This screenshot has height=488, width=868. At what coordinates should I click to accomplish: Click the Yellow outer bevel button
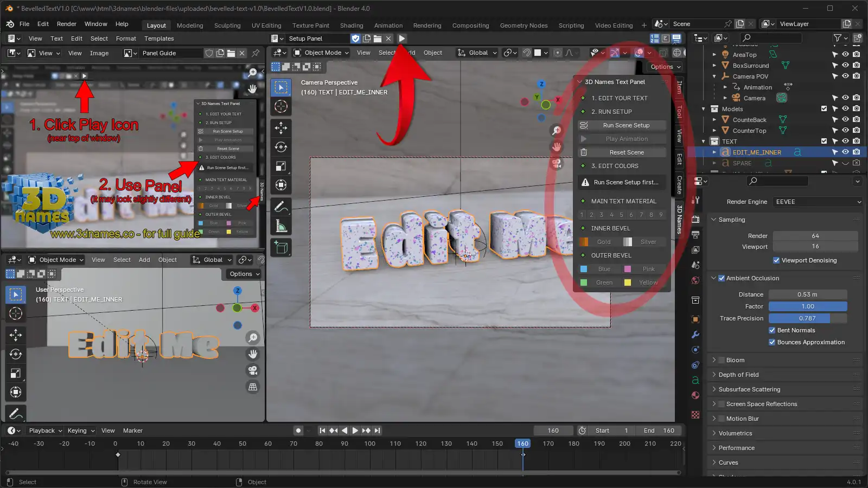[644, 282]
